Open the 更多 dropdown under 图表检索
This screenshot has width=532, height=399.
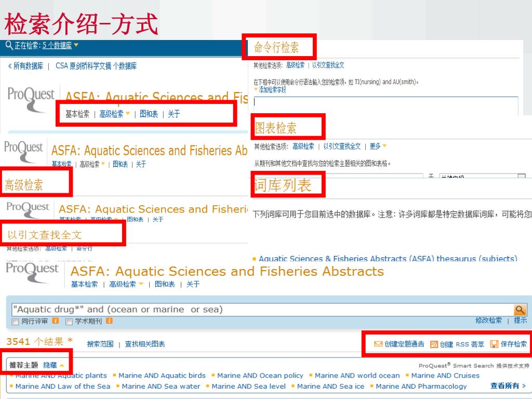tap(378, 146)
